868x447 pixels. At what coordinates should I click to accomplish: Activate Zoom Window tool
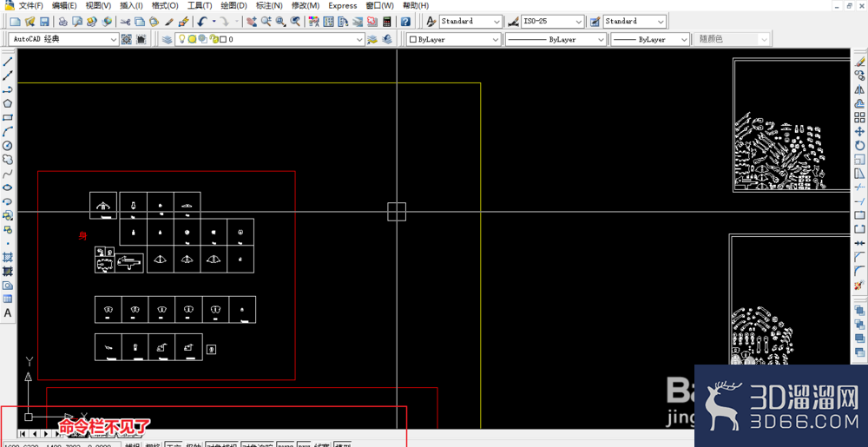280,22
